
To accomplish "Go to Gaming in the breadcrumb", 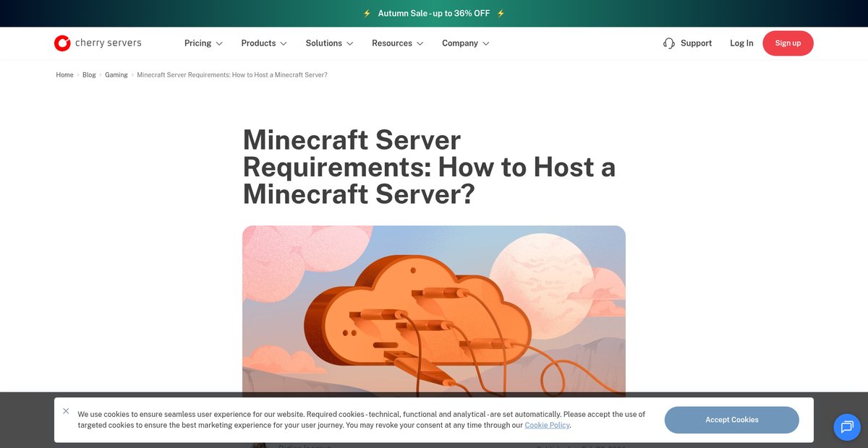I will (x=116, y=75).
